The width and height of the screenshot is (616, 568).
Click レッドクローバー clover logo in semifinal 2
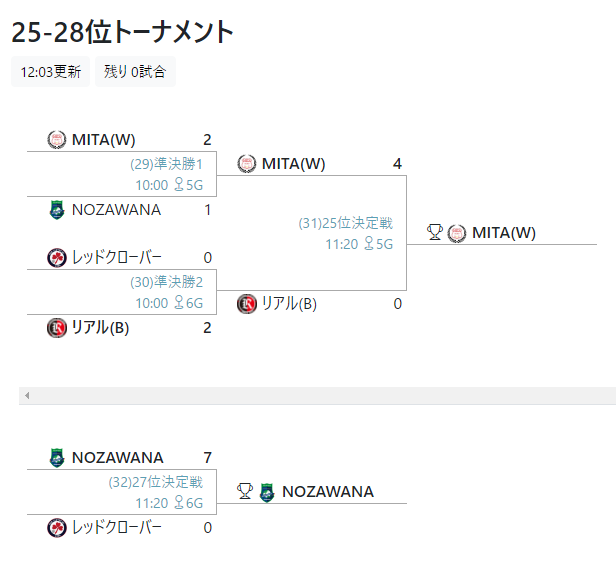coord(57,258)
